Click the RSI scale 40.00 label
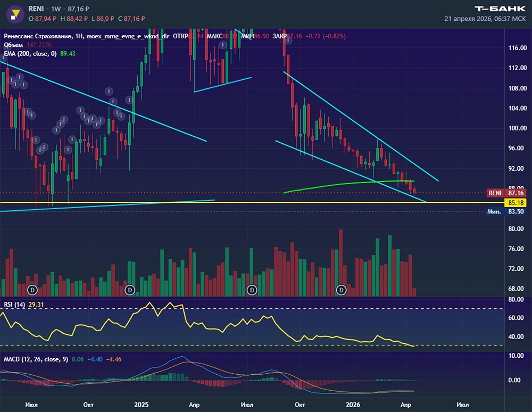Screen dimensions: 532x412 coord(516,336)
